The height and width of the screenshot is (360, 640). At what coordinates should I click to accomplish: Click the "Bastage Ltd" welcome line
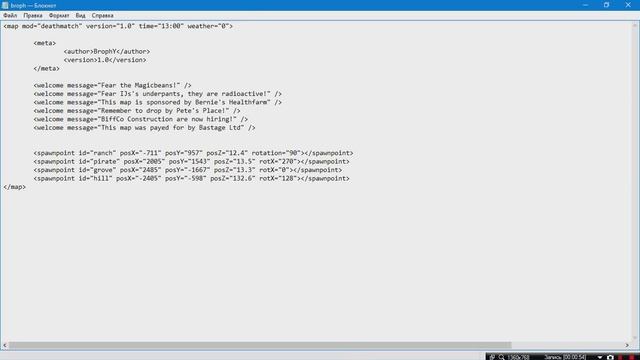(144, 128)
